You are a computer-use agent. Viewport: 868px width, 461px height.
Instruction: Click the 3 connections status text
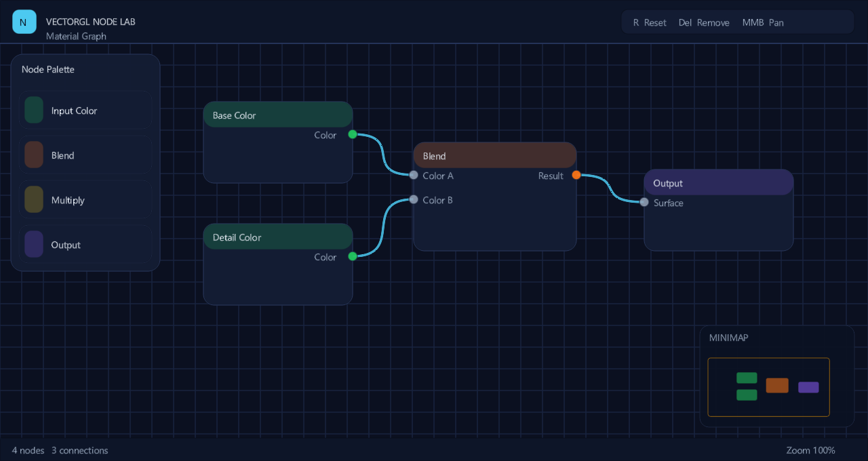tap(80, 450)
